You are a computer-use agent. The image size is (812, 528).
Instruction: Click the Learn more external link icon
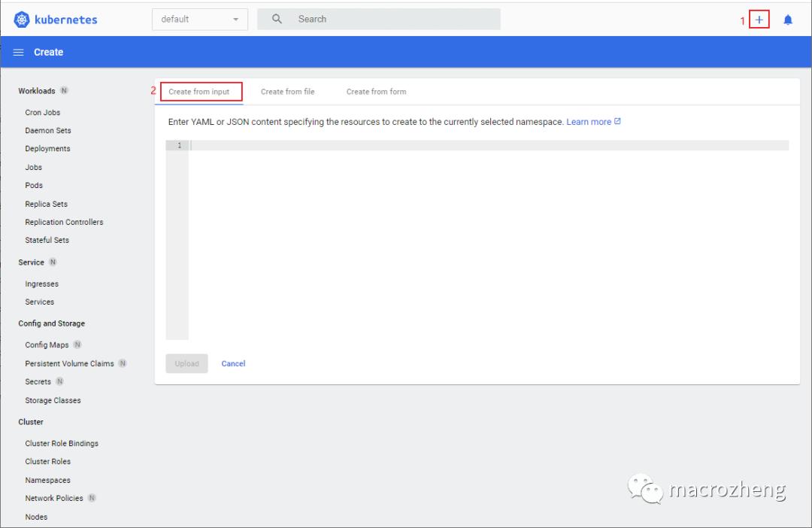point(618,121)
